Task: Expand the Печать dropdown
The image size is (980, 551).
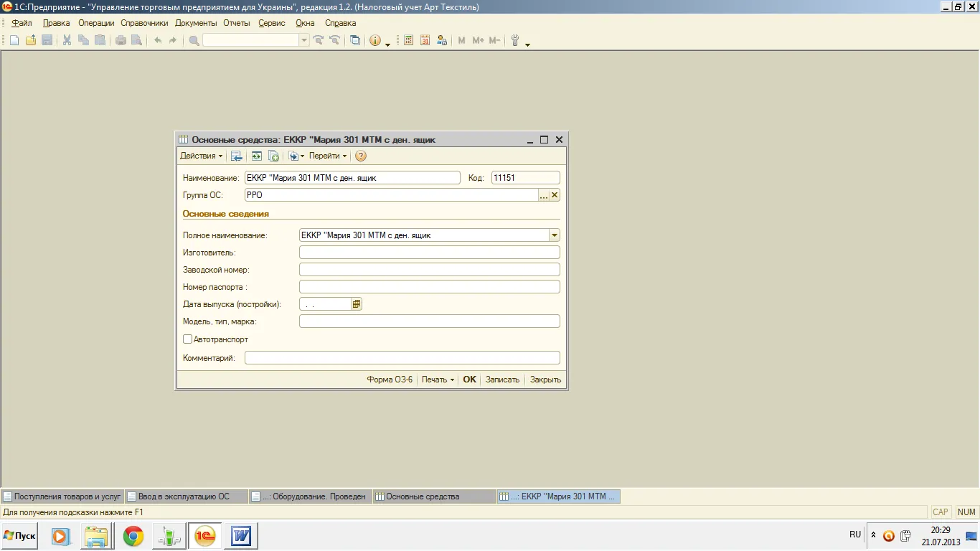Action: pos(438,380)
